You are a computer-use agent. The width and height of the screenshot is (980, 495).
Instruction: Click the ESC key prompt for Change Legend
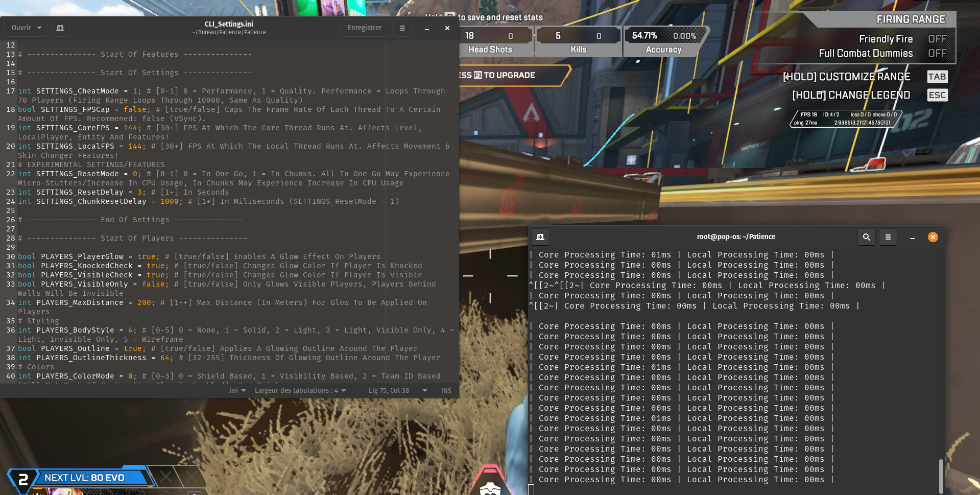(x=937, y=95)
